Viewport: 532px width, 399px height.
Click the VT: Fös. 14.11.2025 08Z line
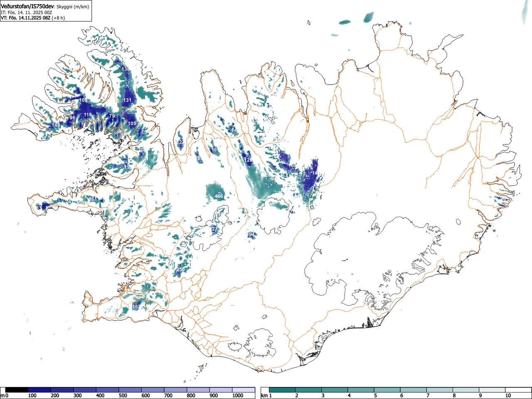click(26, 18)
